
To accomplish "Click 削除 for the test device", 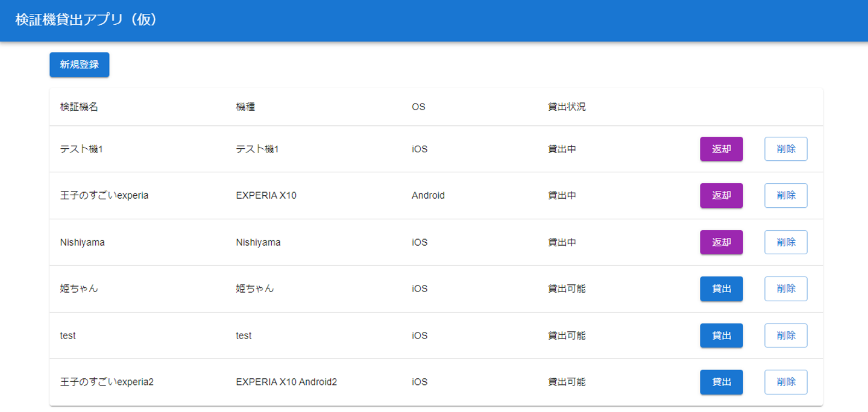I will pos(786,336).
